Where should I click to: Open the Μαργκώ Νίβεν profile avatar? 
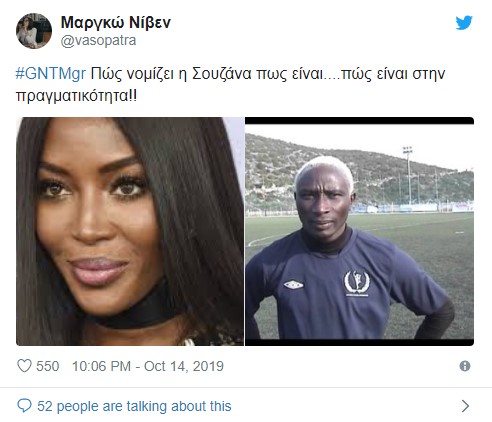tap(34, 31)
